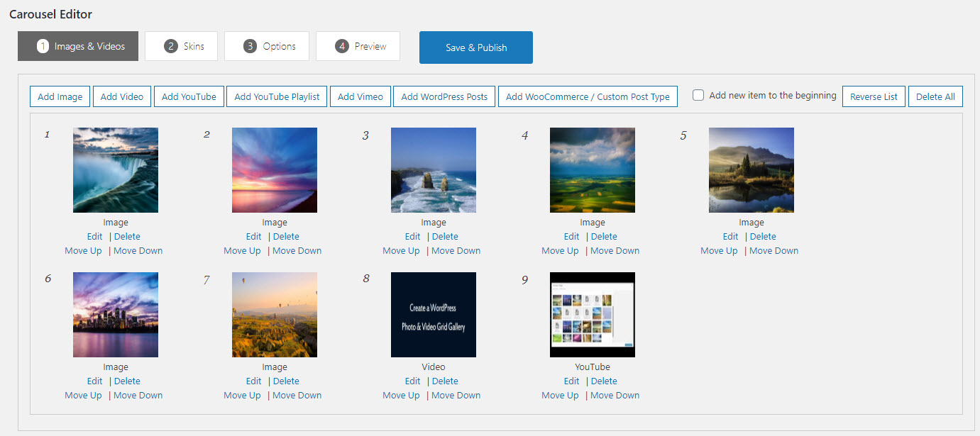Viewport: 980px width, 436px height.
Task: Click the Add Vimeo button
Action: pyautogui.click(x=360, y=96)
